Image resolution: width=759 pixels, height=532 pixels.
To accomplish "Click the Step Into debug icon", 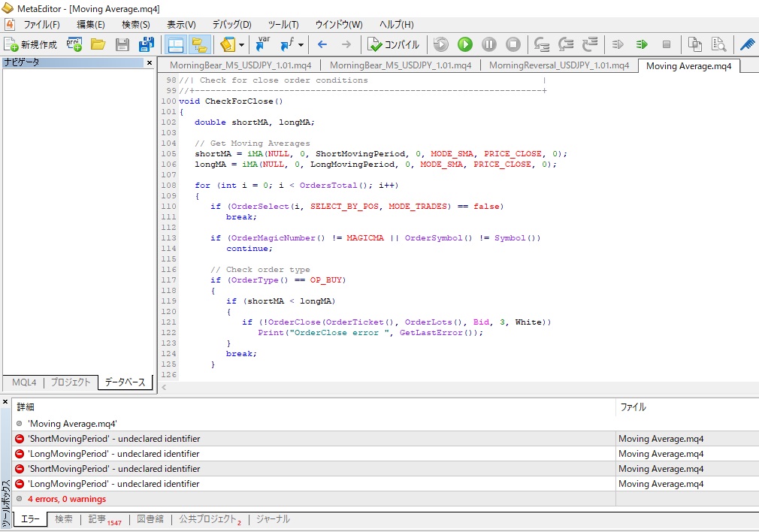I will coord(541,44).
